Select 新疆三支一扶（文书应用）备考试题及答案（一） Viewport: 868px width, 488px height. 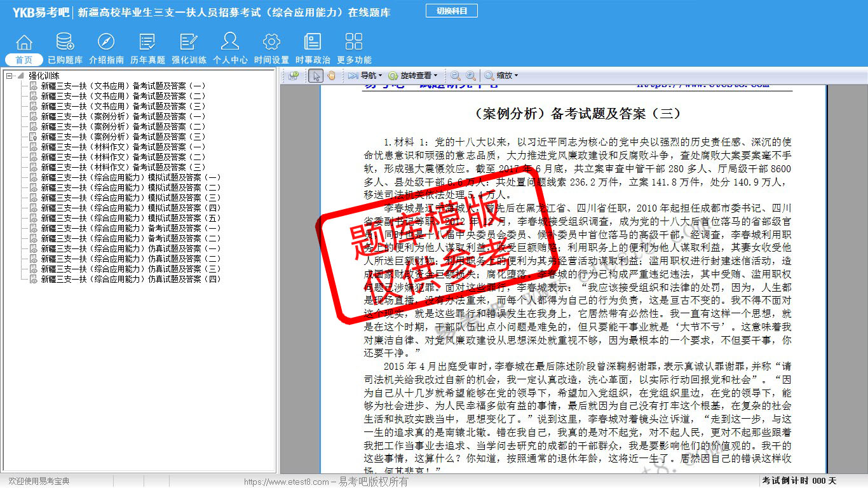(x=123, y=86)
